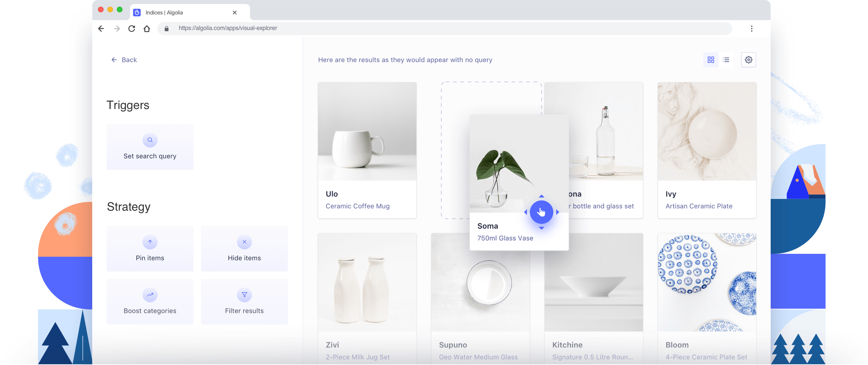This screenshot has height=365, width=868.
Task: Click the funnel icon above Filter results
Action: (x=244, y=295)
